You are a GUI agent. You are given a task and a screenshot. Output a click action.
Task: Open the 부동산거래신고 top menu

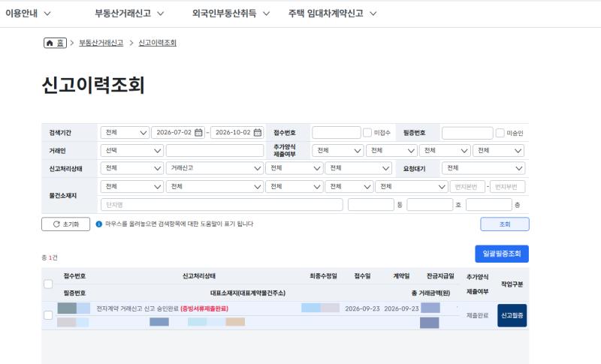129,14
